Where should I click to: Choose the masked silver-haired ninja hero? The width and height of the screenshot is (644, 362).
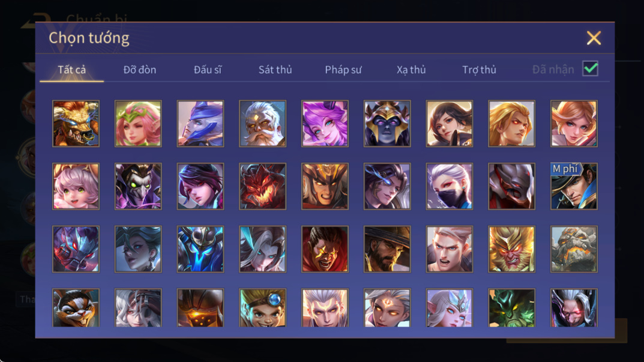(450, 186)
